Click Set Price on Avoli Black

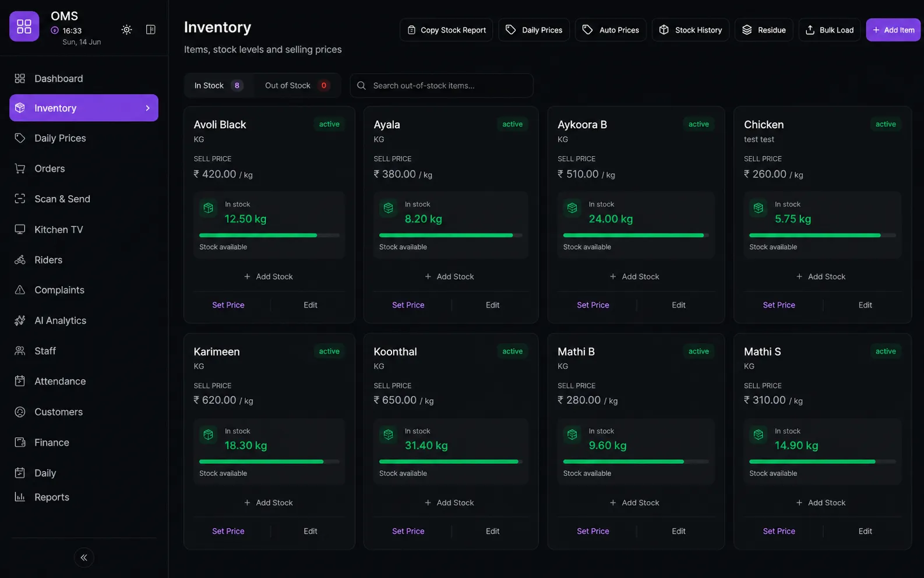(228, 305)
